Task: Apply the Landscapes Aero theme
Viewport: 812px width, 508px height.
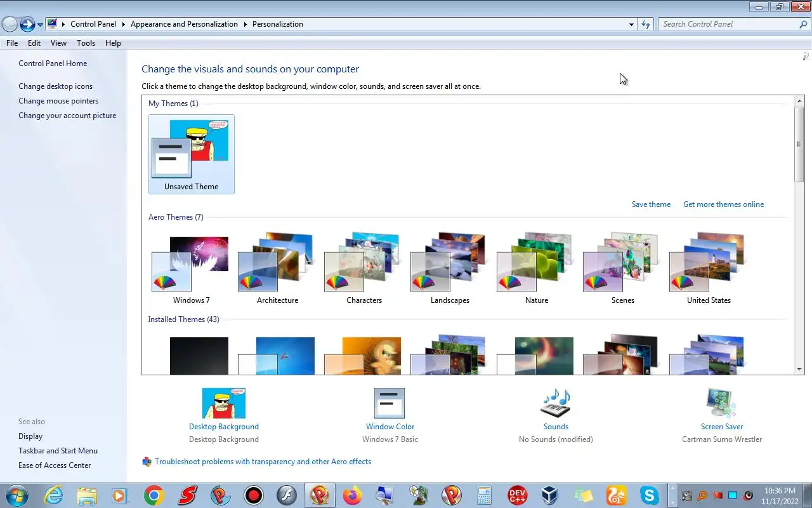Action: point(450,269)
